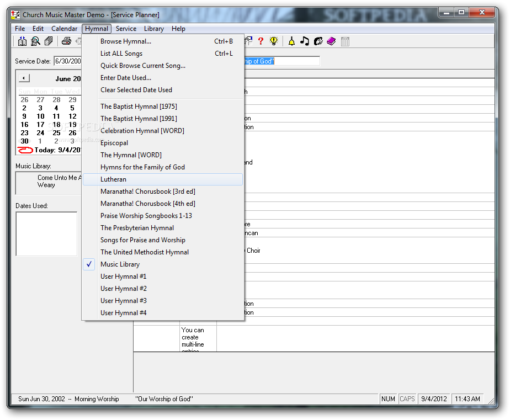Select the Episcopal hymnal
Image resolution: width=510 pixels, height=420 pixels.
point(163,143)
